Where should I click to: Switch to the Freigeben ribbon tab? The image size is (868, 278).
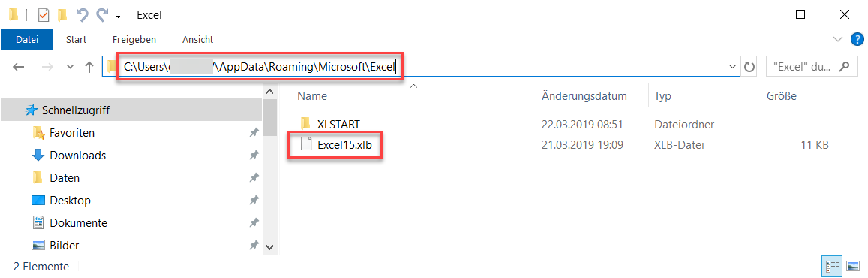134,39
